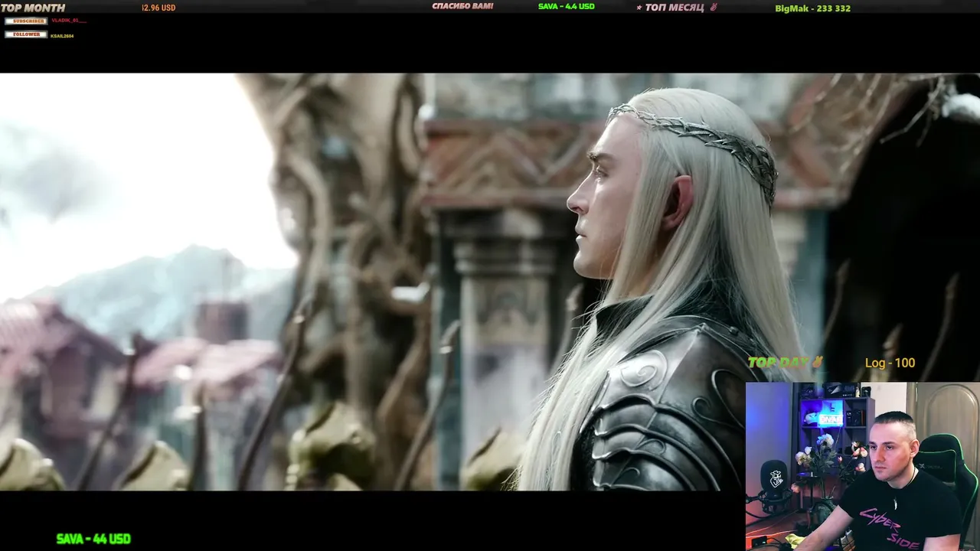
Task: Click the BigMak - 233 332 entry
Action: [812, 8]
